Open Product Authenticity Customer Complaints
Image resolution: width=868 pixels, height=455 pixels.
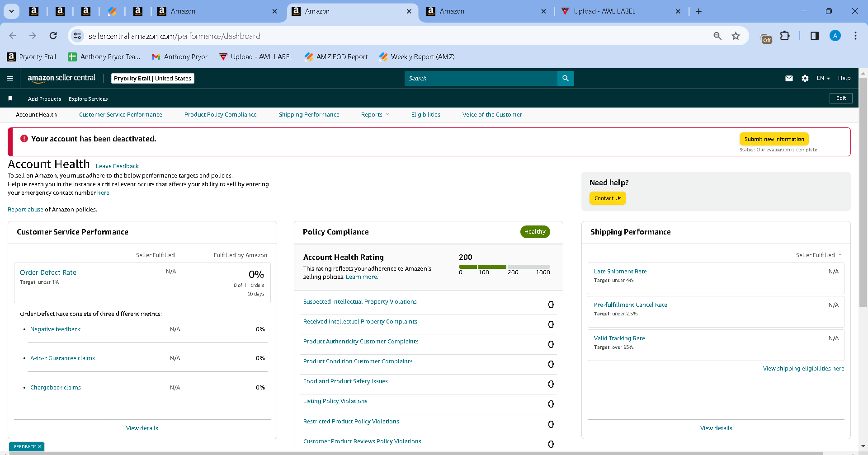tap(361, 342)
